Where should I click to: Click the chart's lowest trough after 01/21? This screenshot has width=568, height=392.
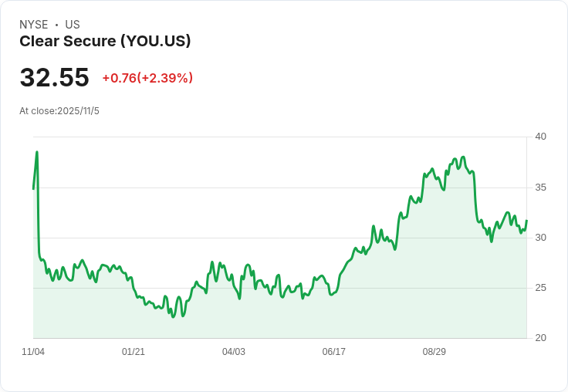(173, 317)
